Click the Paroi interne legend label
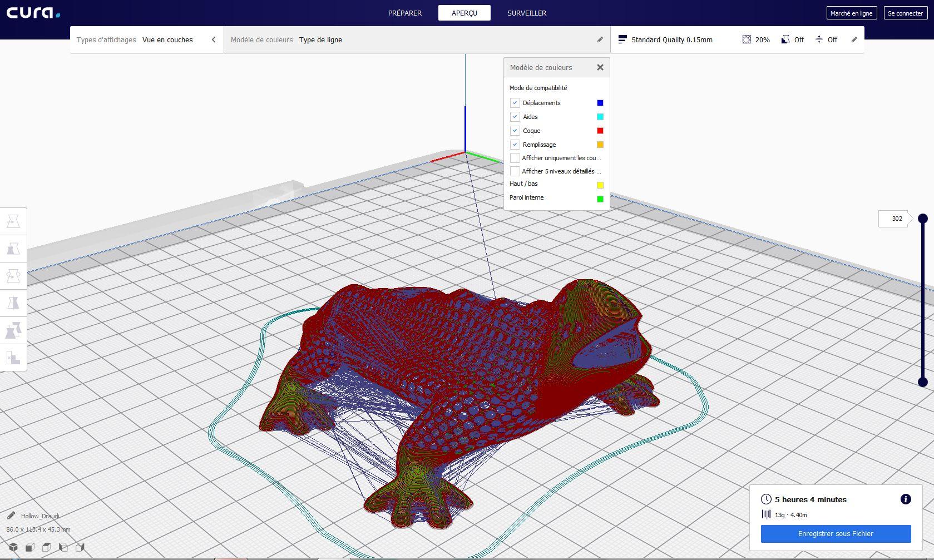934x560 pixels. [x=526, y=197]
